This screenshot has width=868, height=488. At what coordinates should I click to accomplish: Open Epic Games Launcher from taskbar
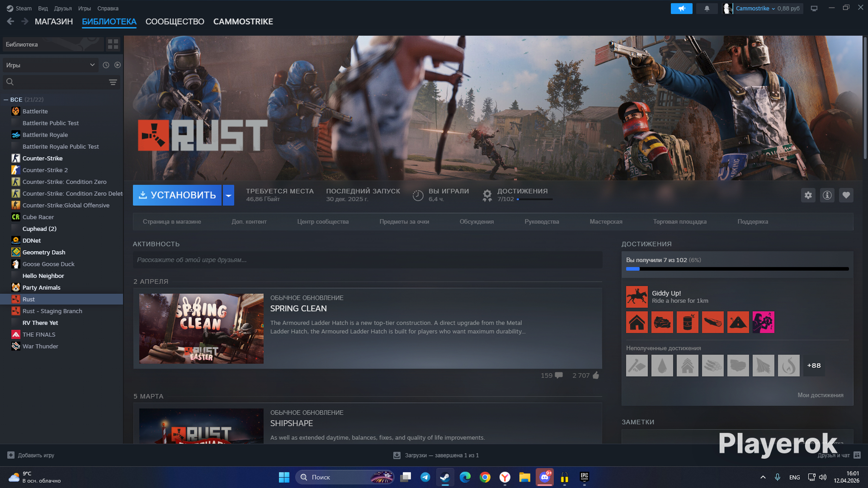point(584,477)
